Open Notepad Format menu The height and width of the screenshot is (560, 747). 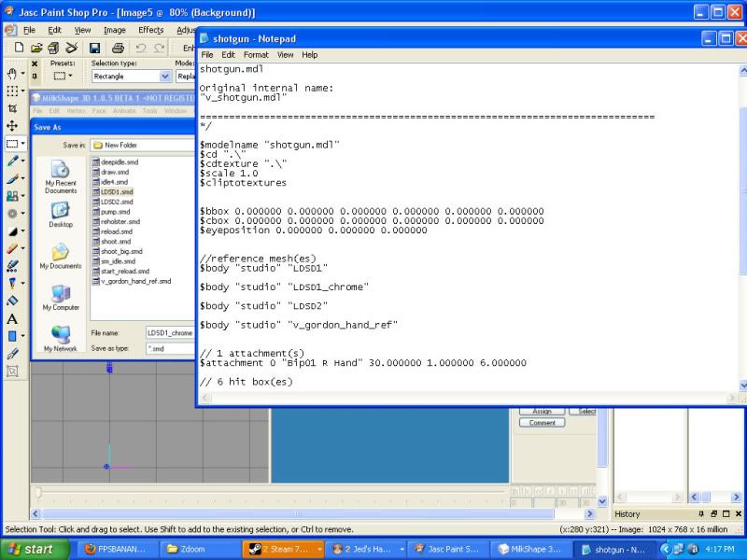click(x=256, y=55)
